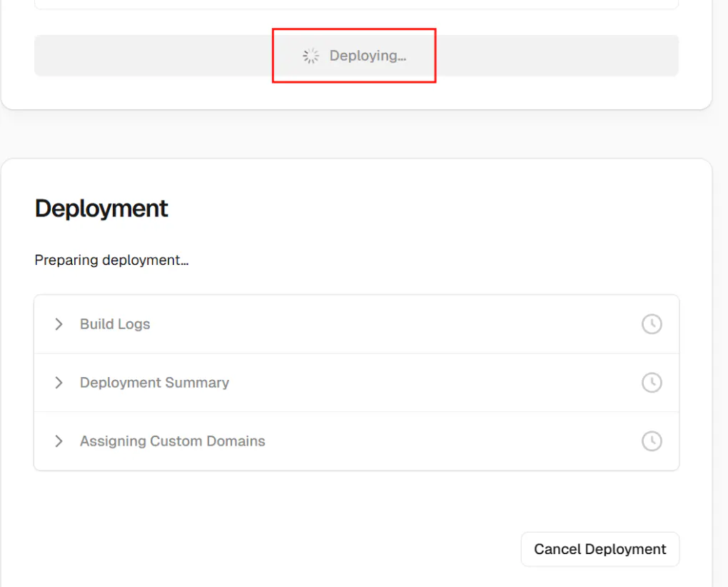Cancel the deployment in progress

[x=600, y=549]
